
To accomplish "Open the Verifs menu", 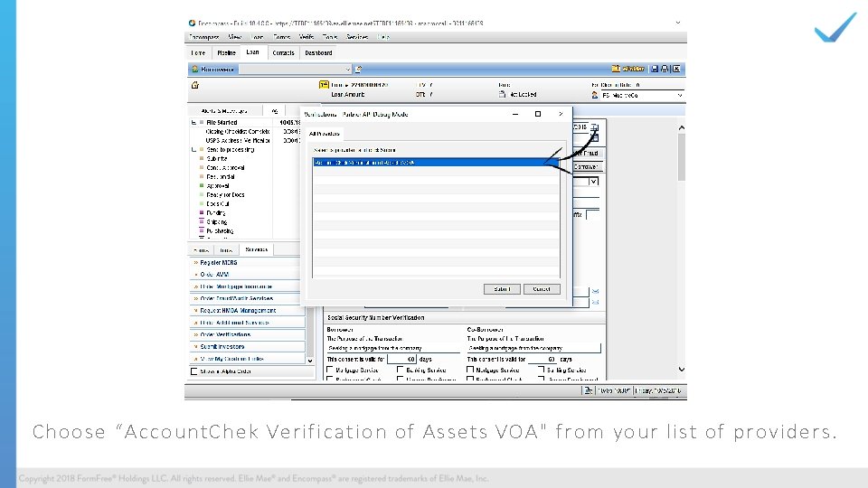I will click(307, 37).
